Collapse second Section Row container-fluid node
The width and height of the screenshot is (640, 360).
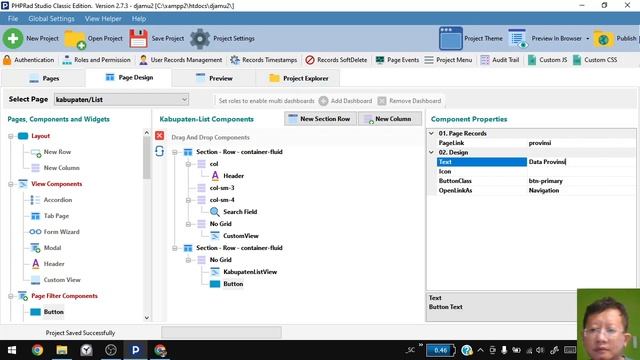coord(175,248)
